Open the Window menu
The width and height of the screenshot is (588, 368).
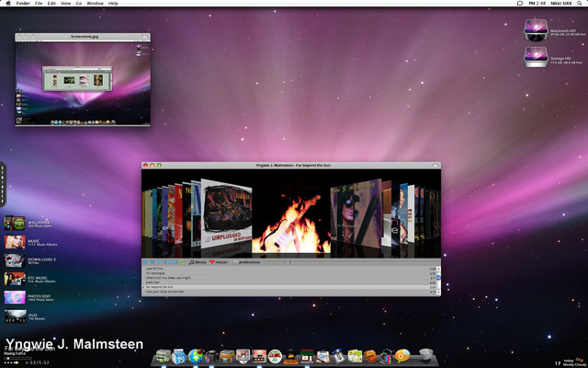(95, 4)
